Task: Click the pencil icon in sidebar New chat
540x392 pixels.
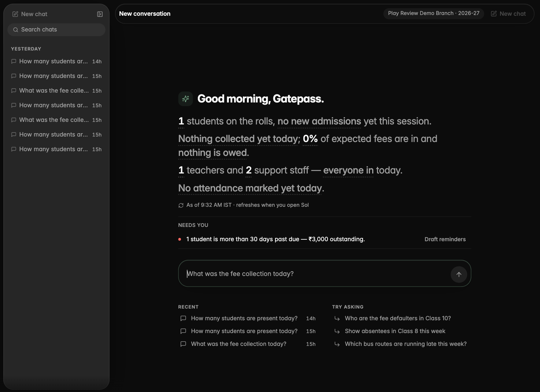Action: point(15,14)
